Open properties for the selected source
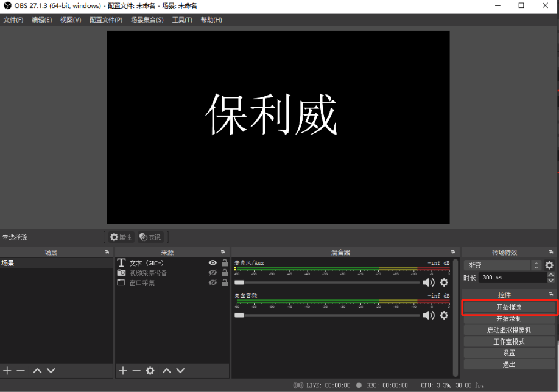 coord(120,237)
